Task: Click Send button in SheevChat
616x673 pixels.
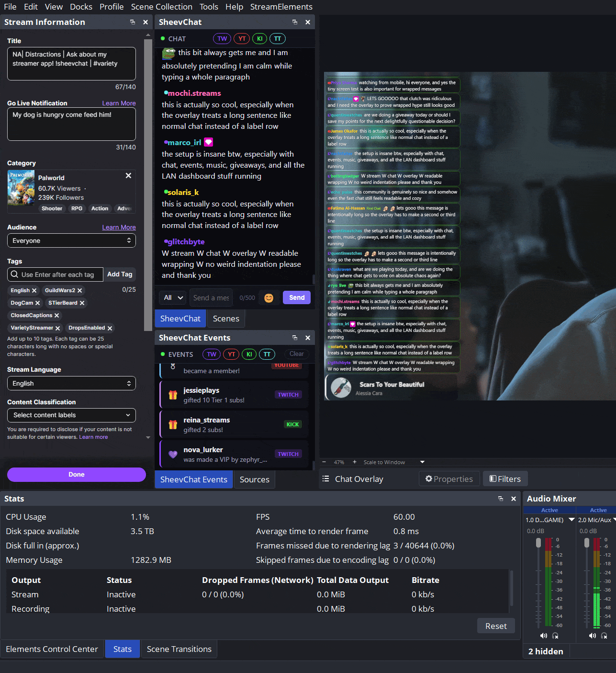Action: click(297, 297)
